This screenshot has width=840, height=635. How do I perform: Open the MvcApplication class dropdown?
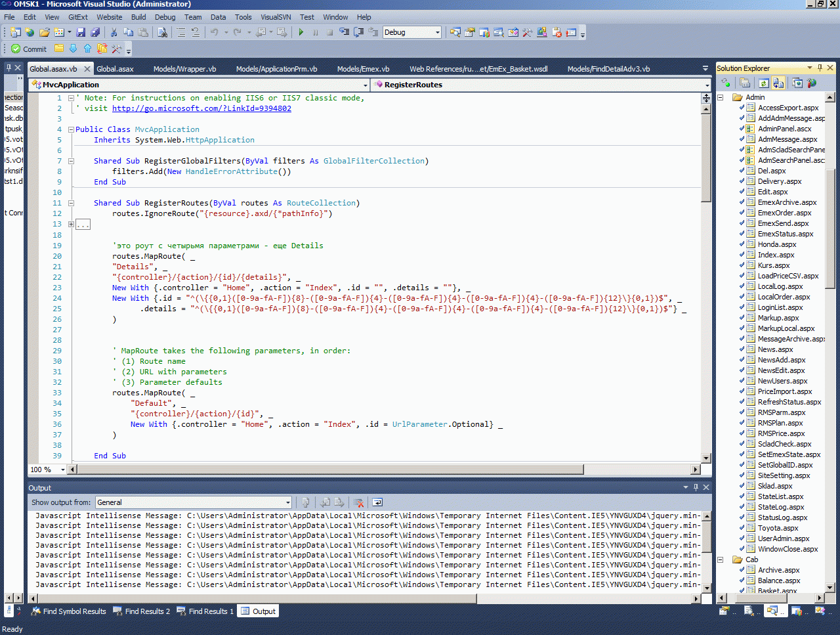[366, 85]
